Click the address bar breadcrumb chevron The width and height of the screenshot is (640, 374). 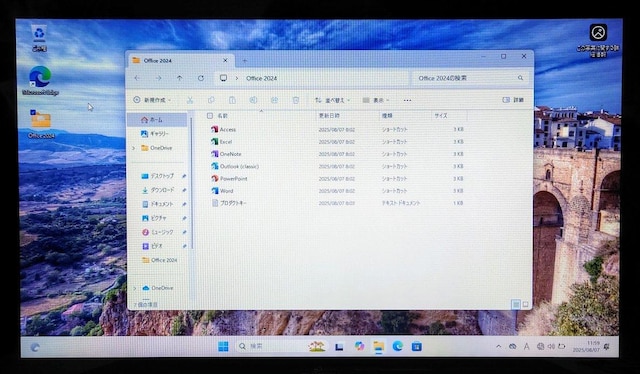click(236, 78)
